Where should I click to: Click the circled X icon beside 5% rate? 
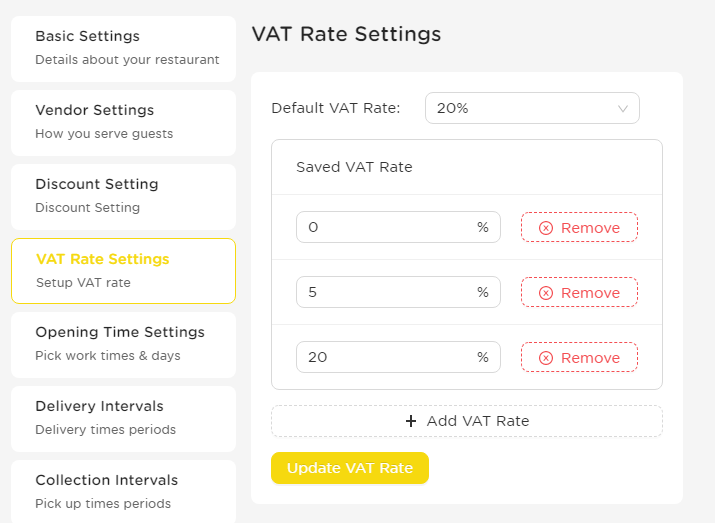[x=546, y=293]
